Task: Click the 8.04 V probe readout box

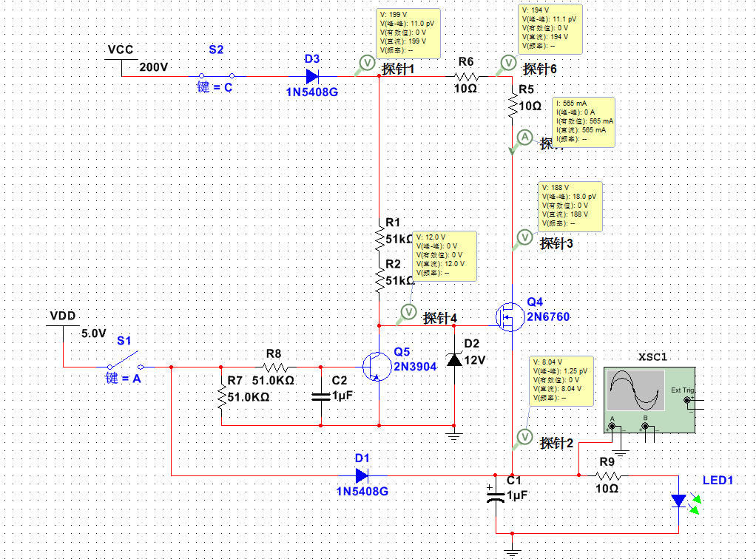Action: click(x=561, y=382)
